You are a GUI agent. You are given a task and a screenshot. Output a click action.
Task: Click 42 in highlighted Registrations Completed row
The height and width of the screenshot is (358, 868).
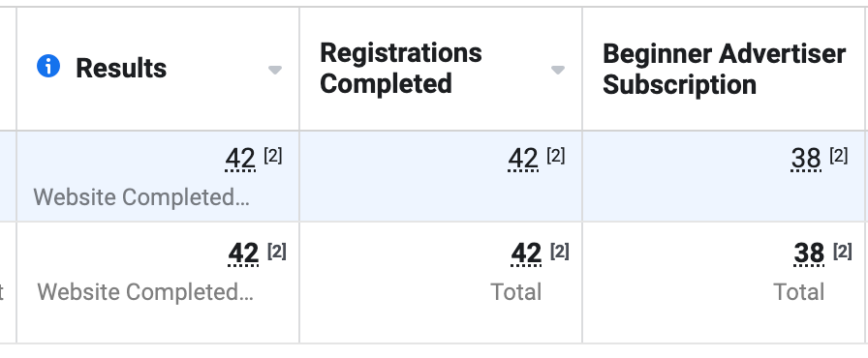tap(523, 160)
